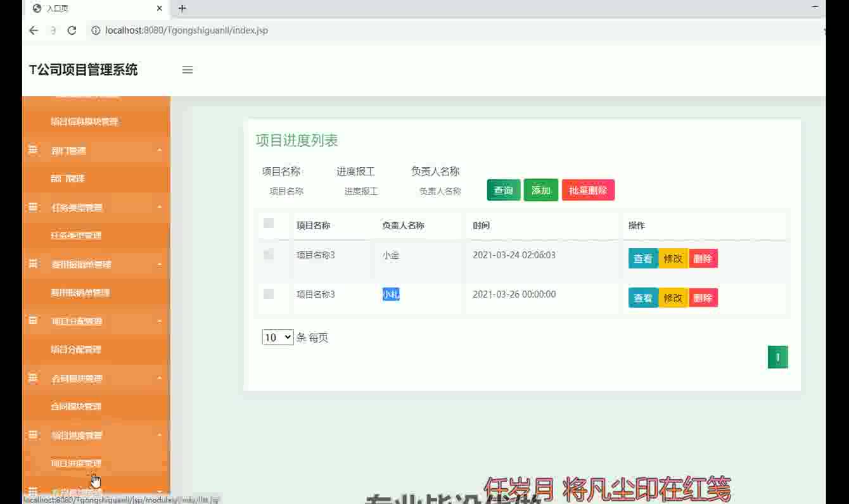Tick the select-all checkbox in table header
Image resolution: width=849 pixels, height=504 pixels.
[x=269, y=223]
